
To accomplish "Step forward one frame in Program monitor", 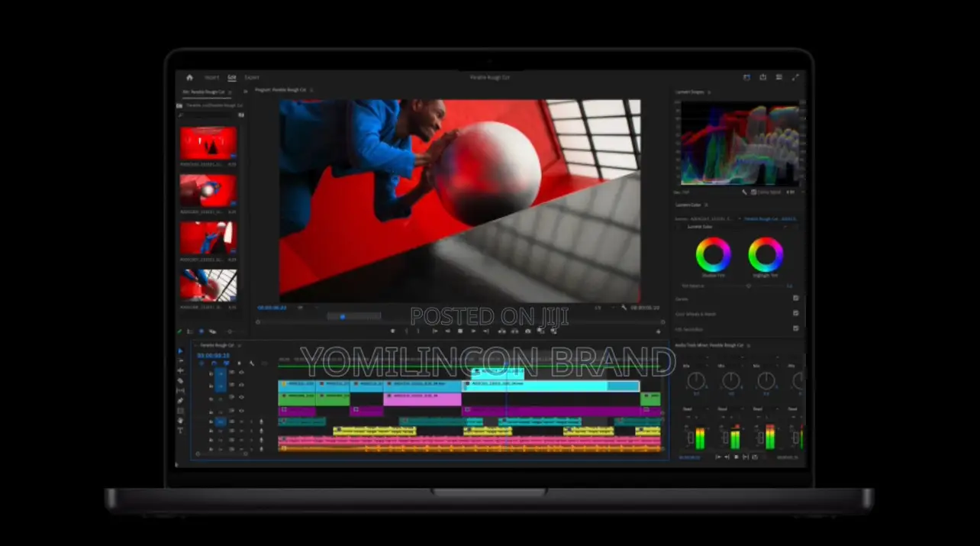I will coord(473,331).
